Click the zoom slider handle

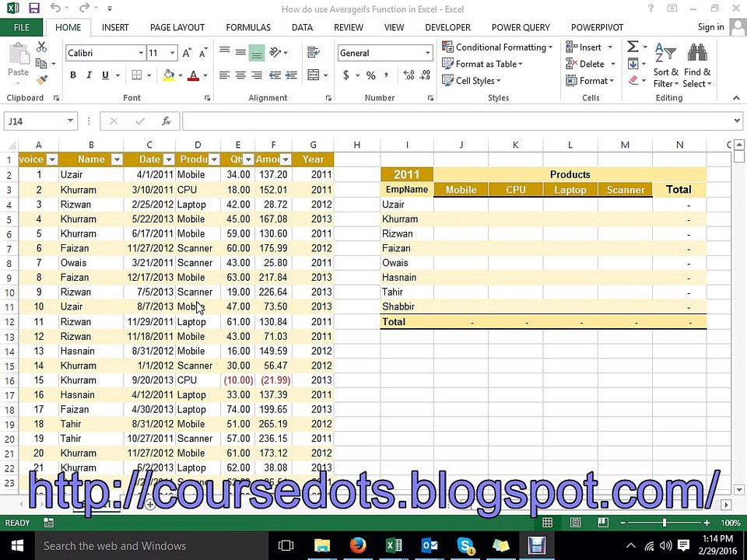[665, 523]
